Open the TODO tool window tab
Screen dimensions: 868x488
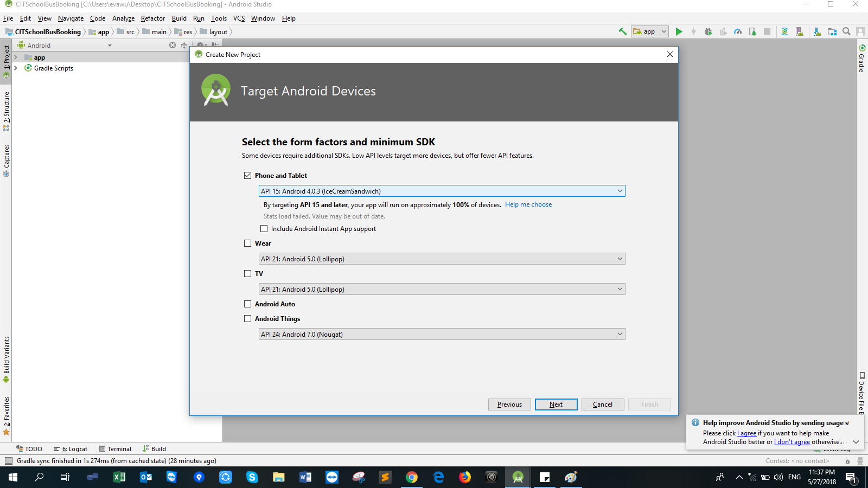pos(29,449)
